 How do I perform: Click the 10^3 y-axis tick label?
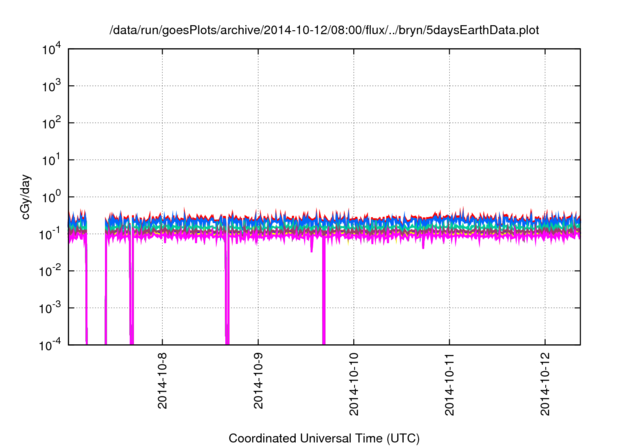[x=51, y=86]
